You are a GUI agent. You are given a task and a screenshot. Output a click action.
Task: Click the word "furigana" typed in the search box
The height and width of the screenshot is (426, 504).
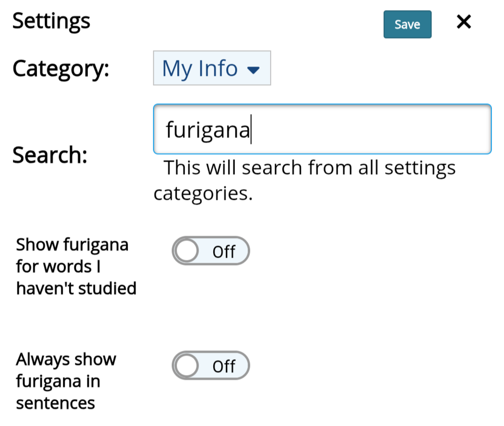coord(208,130)
